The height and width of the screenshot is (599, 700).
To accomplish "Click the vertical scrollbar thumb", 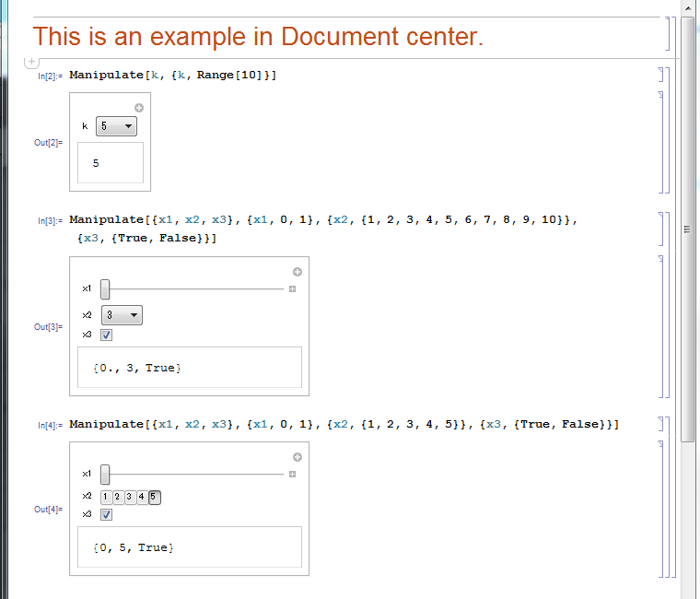I will [688, 228].
